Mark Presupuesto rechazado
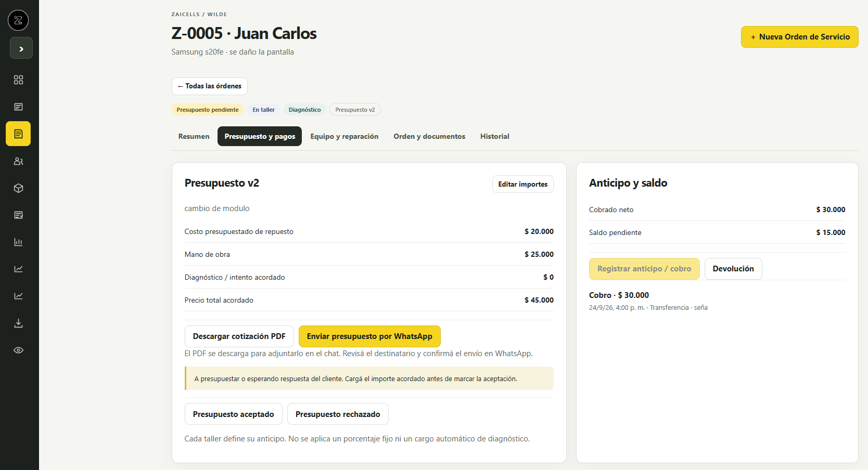This screenshot has width=868, height=470. (x=338, y=414)
